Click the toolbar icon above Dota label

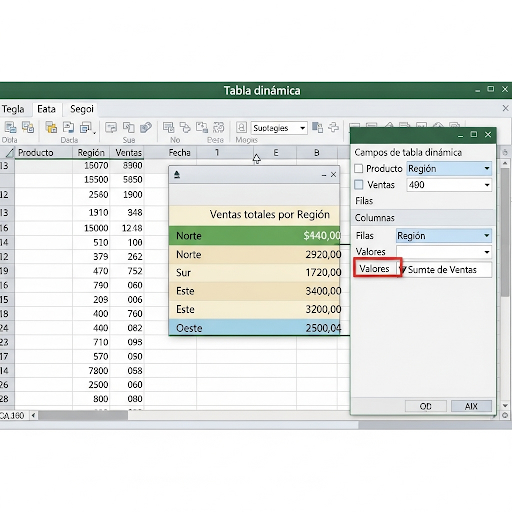click(x=10, y=127)
